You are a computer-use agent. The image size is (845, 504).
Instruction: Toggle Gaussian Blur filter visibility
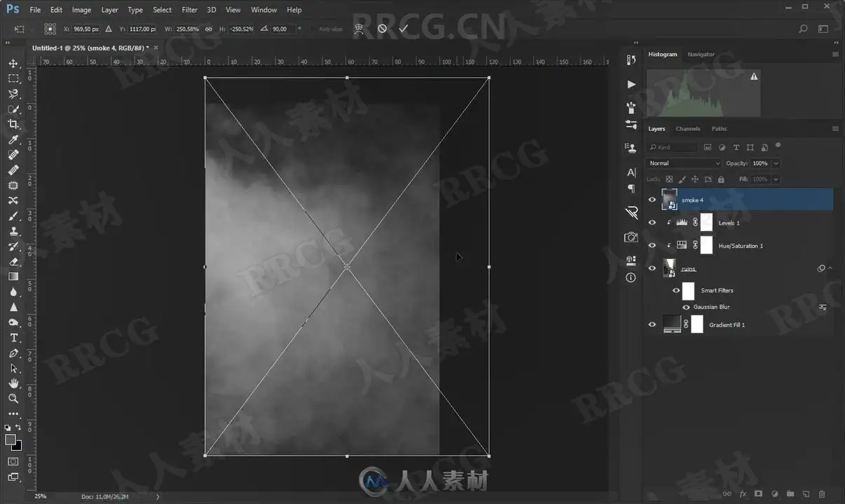coord(687,307)
